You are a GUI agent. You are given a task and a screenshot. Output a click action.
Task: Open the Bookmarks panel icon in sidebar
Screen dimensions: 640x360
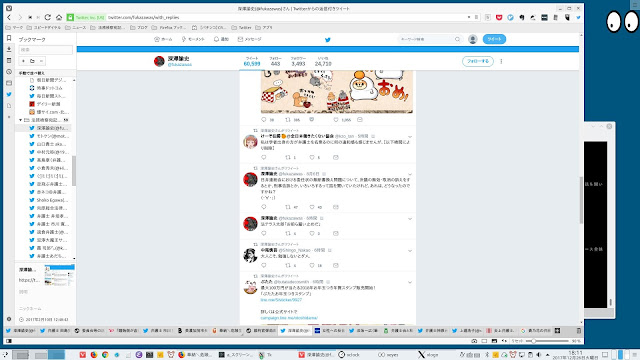(9, 38)
